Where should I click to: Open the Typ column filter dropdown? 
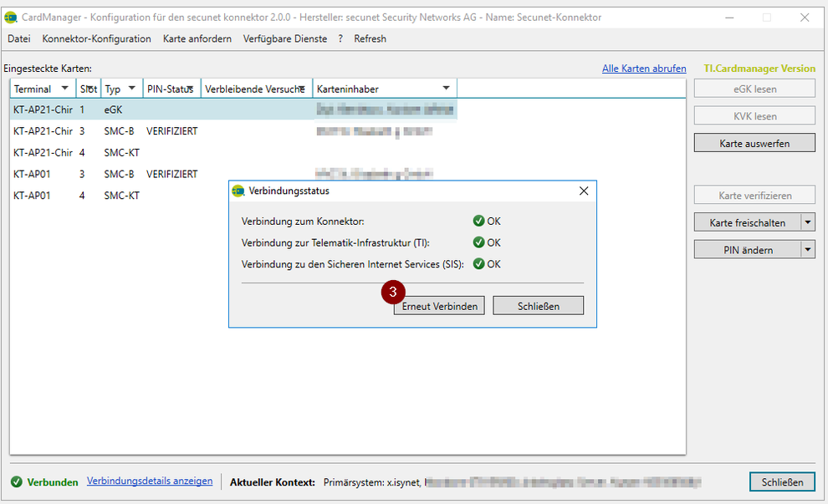click(132, 88)
